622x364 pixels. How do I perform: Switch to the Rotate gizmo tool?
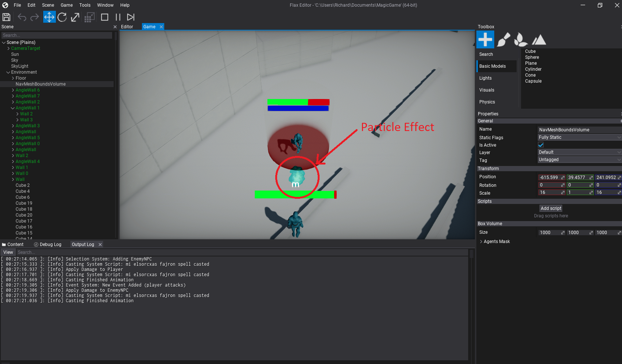click(x=62, y=17)
